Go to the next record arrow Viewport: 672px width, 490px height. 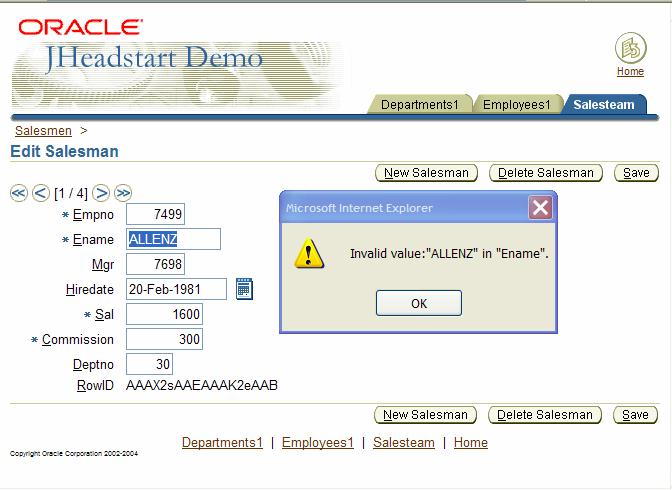coord(101,193)
